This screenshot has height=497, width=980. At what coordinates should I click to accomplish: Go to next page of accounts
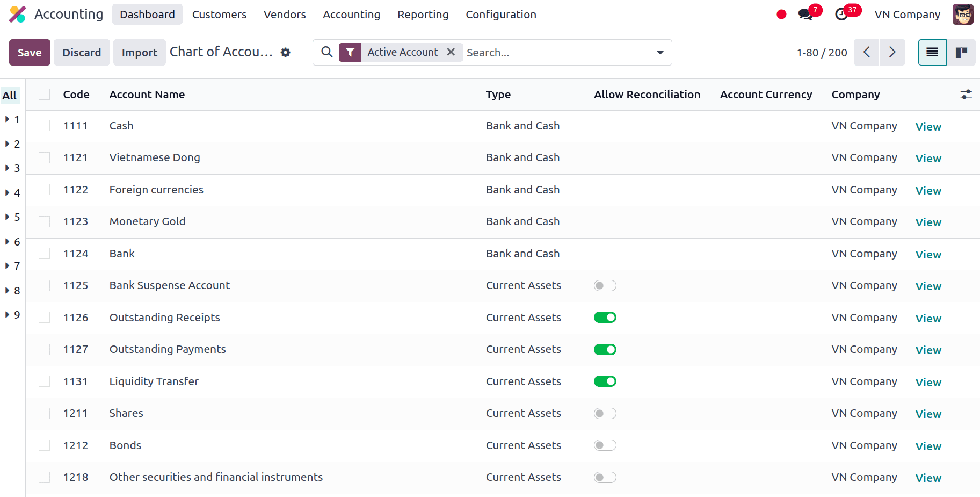click(892, 52)
